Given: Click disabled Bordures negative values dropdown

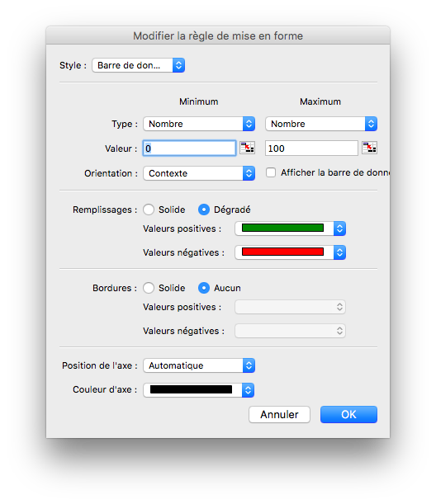Looking at the screenshot, I should pos(290,331).
